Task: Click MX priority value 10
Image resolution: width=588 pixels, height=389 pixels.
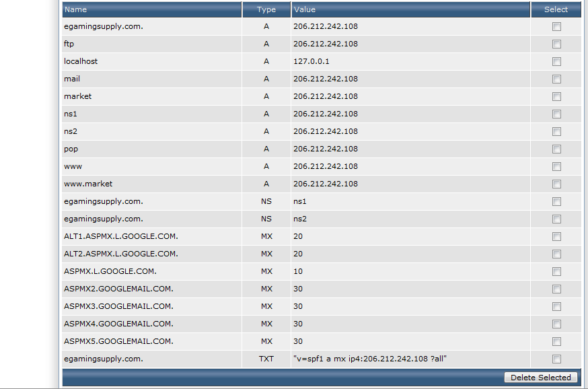Action: click(298, 271)
